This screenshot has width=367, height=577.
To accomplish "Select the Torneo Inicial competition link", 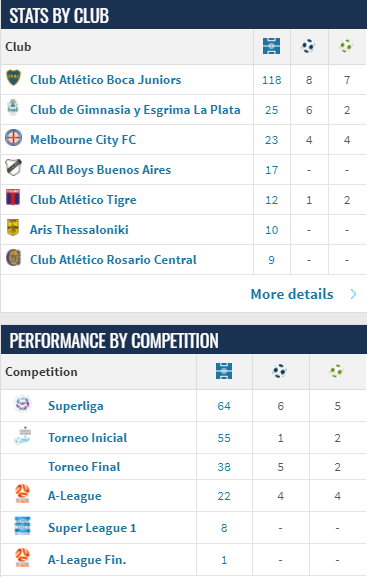I will pyautogui.click(x=88, y=438).
